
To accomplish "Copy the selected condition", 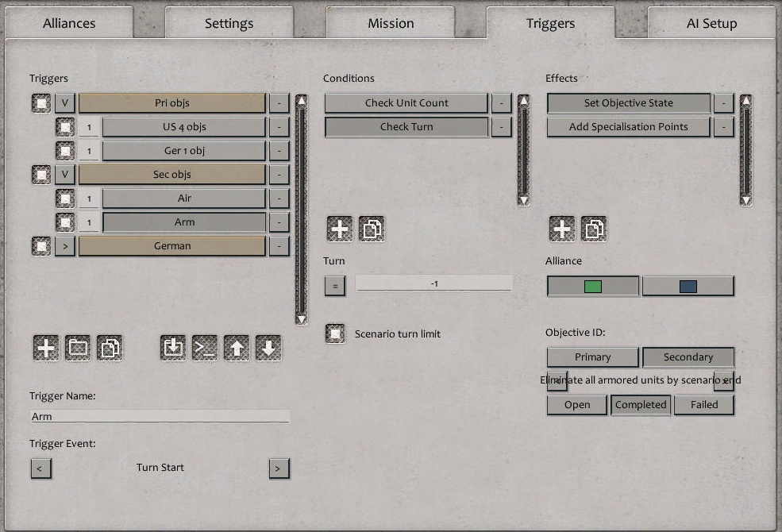I will click(x=372, y=229).
